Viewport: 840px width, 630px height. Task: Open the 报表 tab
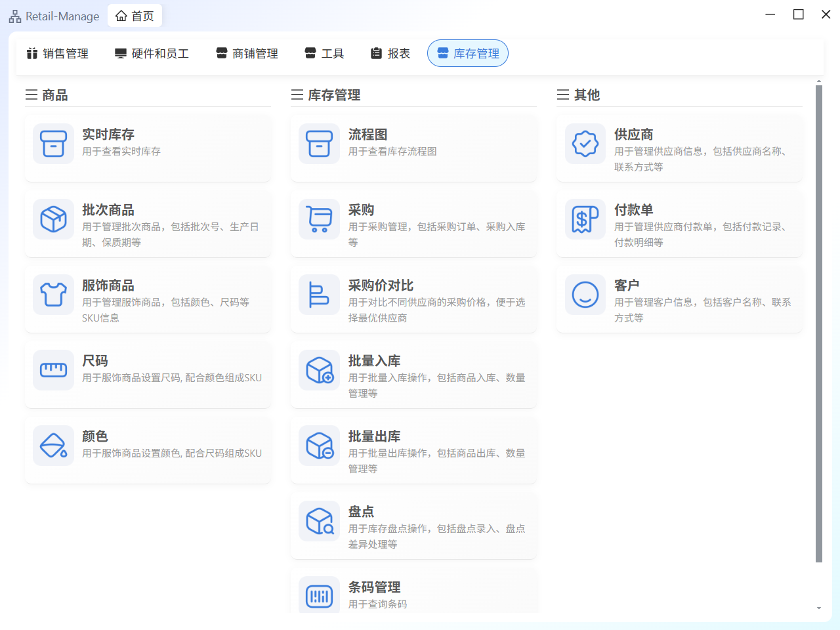pyautogui.click(x=390, y=54)
